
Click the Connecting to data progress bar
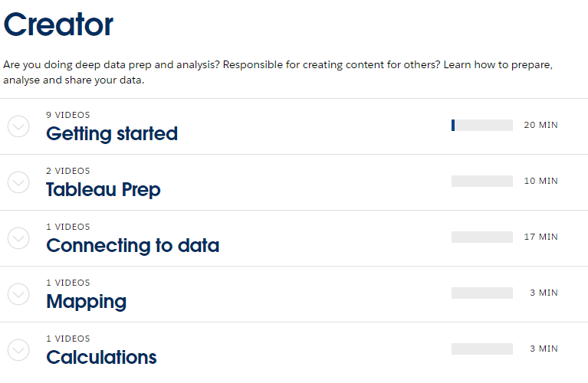[x=482, y=237]
